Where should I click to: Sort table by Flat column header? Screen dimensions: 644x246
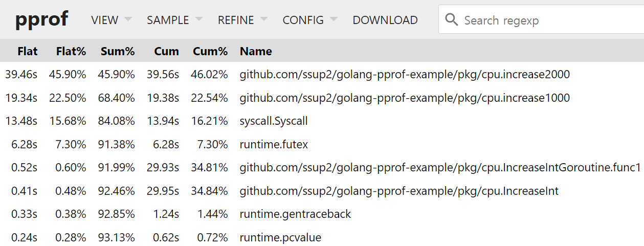click(x=28, y=51)
